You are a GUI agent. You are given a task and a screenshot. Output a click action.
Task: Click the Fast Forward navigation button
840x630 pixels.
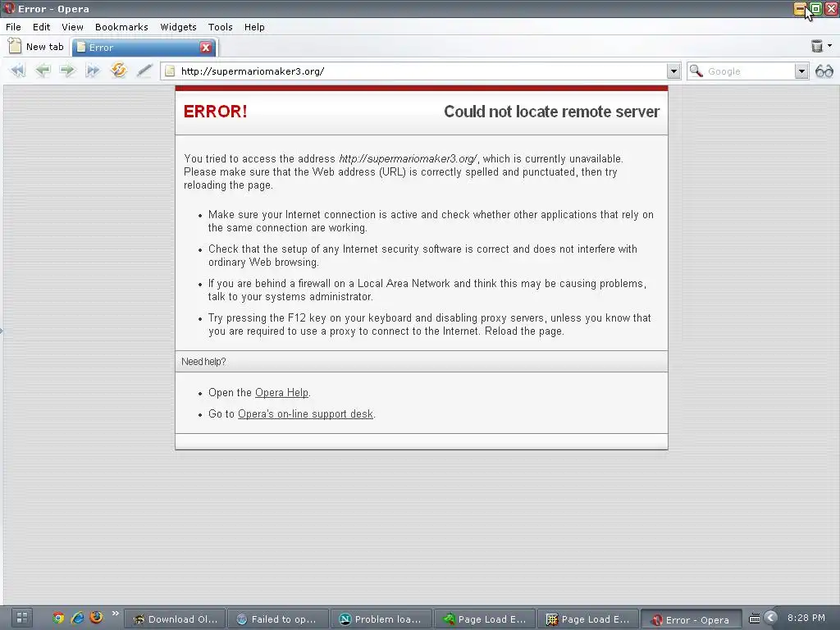[93, 71]
